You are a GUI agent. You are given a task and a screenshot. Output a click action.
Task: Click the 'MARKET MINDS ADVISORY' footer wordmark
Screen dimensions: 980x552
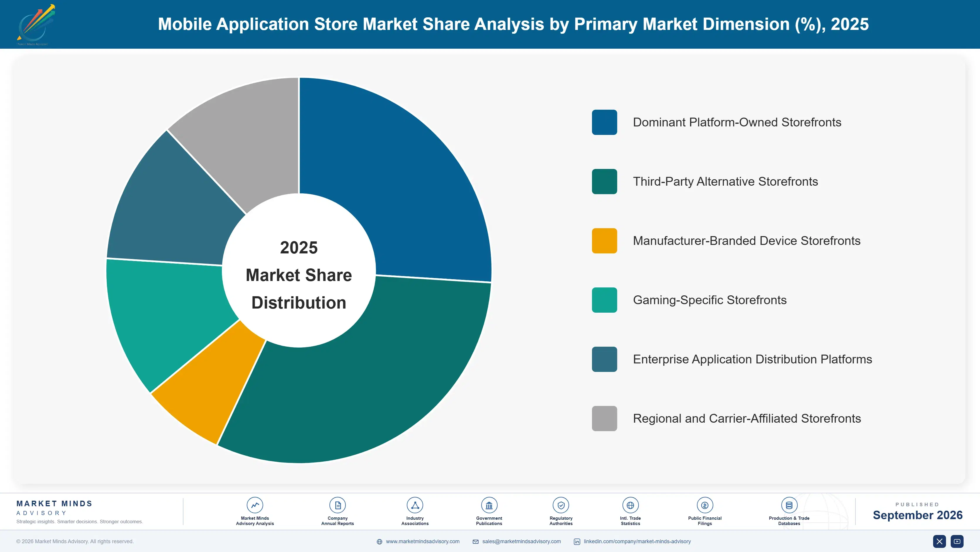tap(55, 508)
